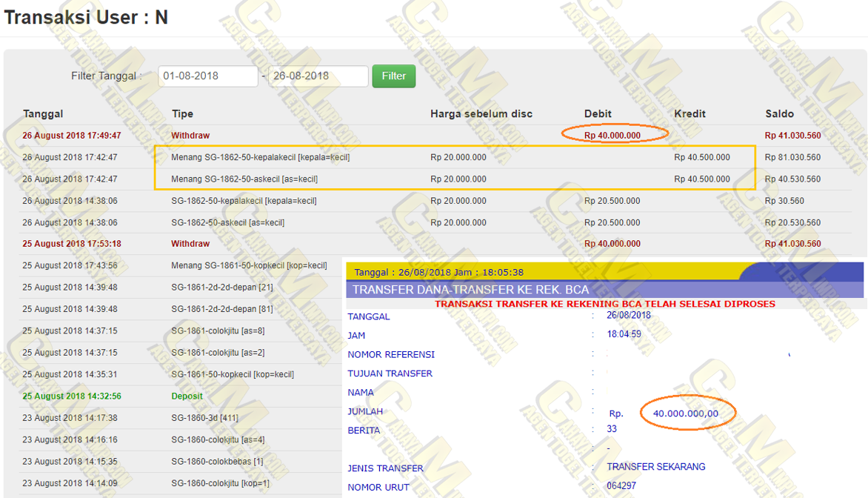Select the Withdraw entry dated 26 August 17:49:47
This screenshot has height=498, width=868.
(190, 136)
